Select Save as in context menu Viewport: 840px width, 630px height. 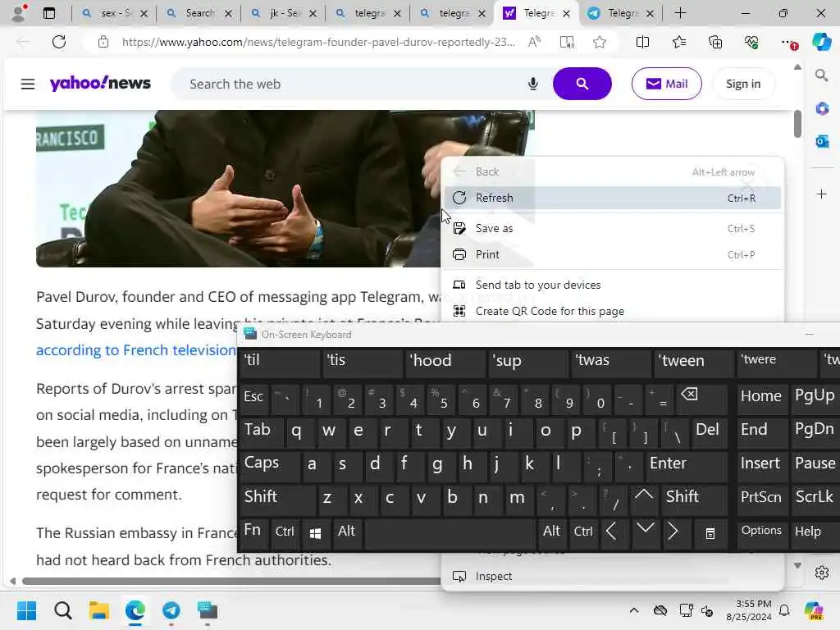click(612, 228)
